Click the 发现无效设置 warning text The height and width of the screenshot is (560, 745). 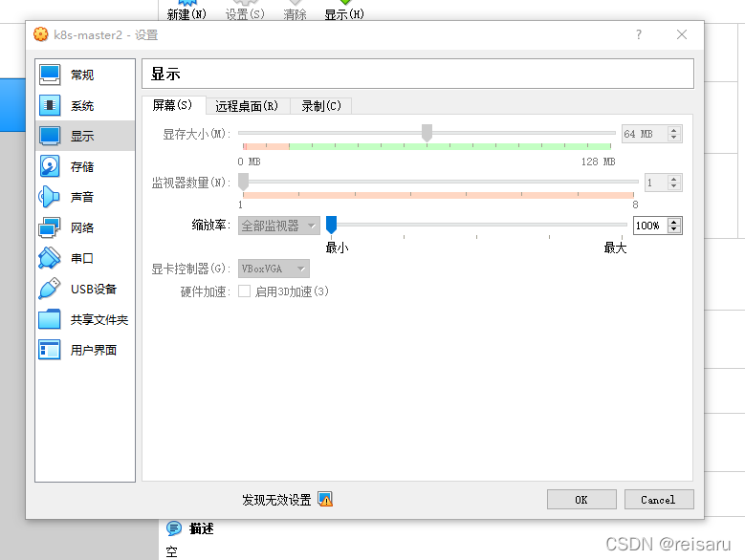(x=276, y=500)
